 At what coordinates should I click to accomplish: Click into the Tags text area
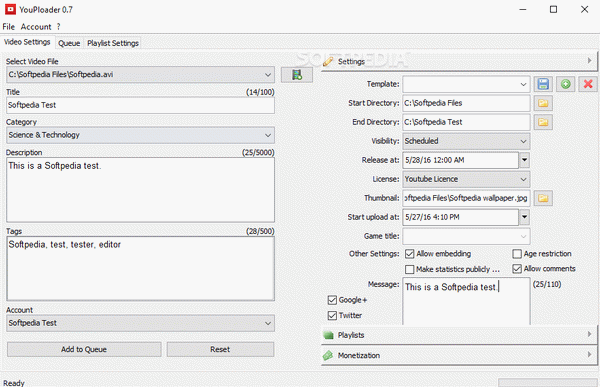point(140,268)
